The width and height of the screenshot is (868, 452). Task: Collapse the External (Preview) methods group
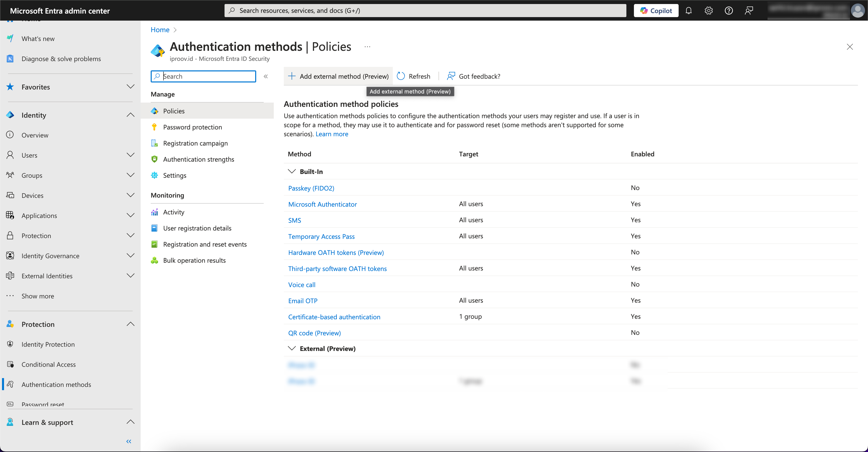[x=292, y=348]
